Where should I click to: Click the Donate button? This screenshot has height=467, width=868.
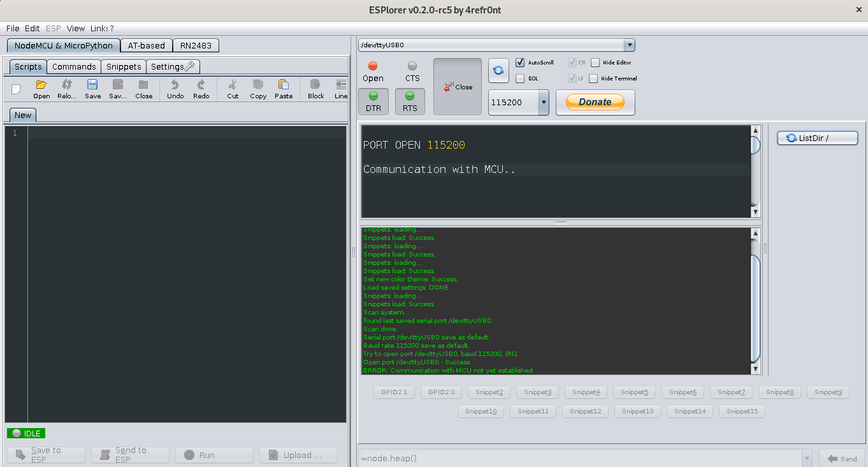coord(595,102)
